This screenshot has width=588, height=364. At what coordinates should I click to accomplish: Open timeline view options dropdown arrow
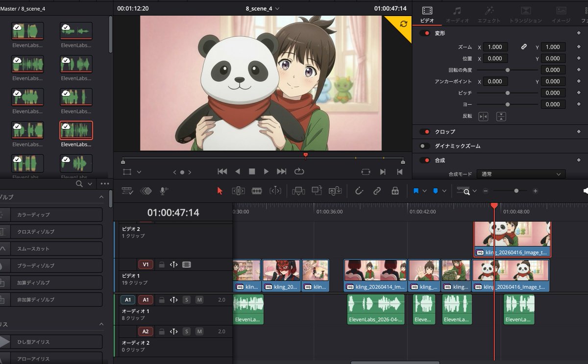pyautogui.click(x=474, y=191)
